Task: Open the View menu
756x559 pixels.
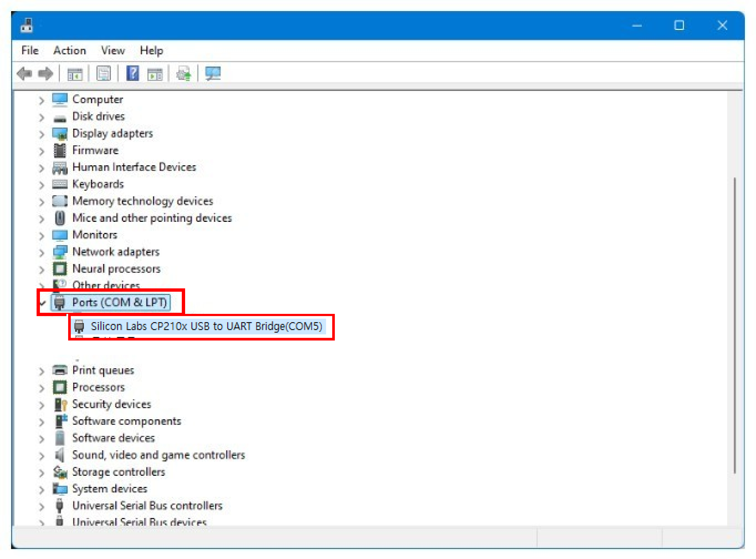Action: pos(113,50)
